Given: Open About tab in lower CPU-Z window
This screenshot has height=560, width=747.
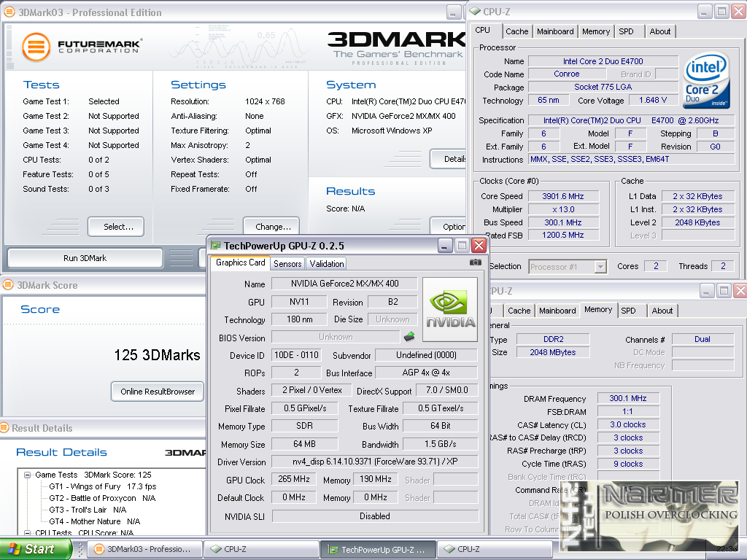Looking at the screenshot, I should (x=662, y=311).
